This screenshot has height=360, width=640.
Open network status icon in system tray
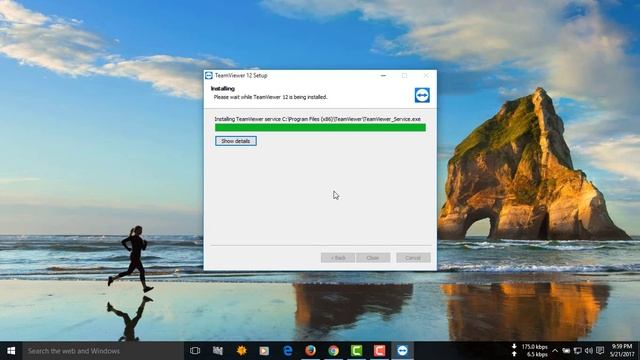[x=578, y=351]
